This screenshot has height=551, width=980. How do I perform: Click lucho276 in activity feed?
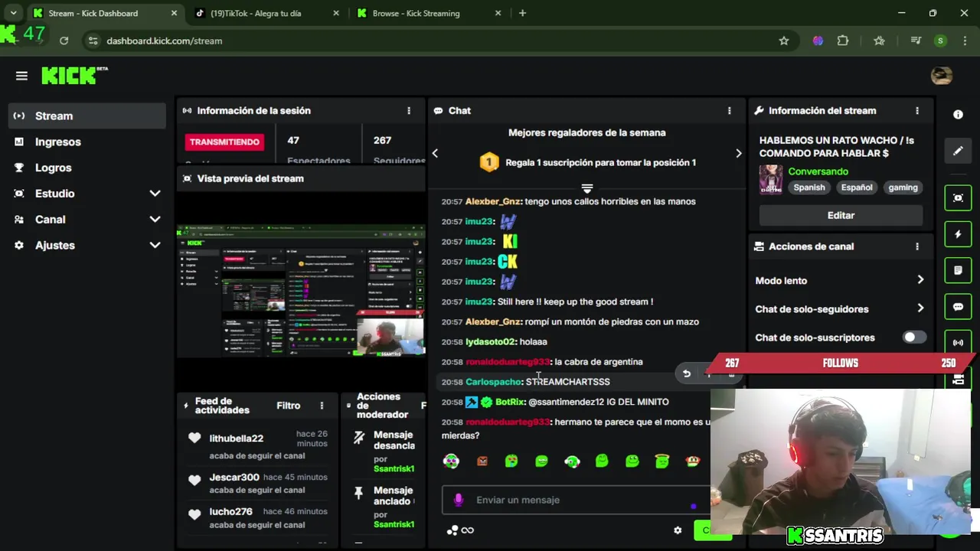[x=230, y=512]
